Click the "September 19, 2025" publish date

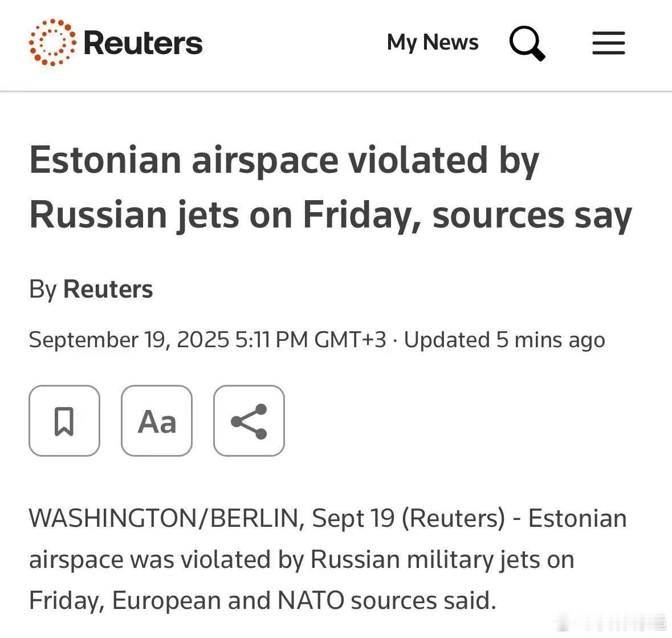click(129, 340)
